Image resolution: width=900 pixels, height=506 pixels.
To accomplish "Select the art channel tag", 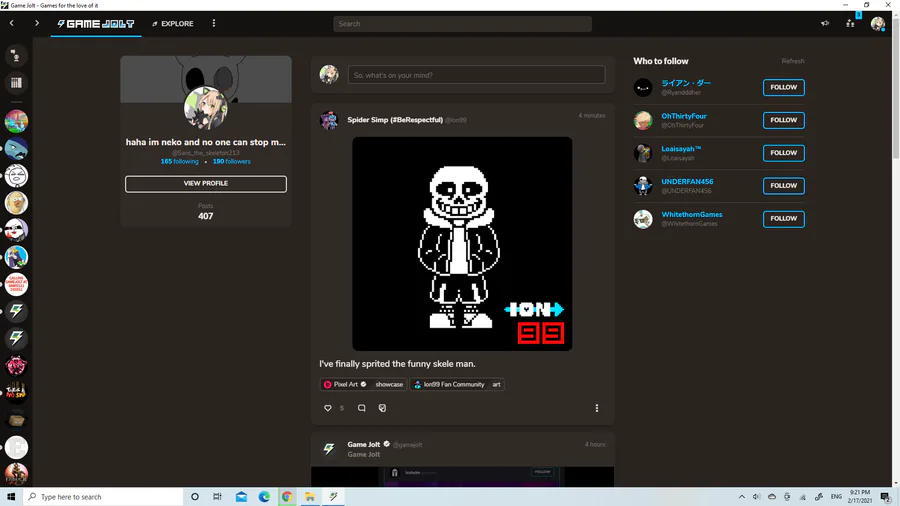I will pos(496,384).
